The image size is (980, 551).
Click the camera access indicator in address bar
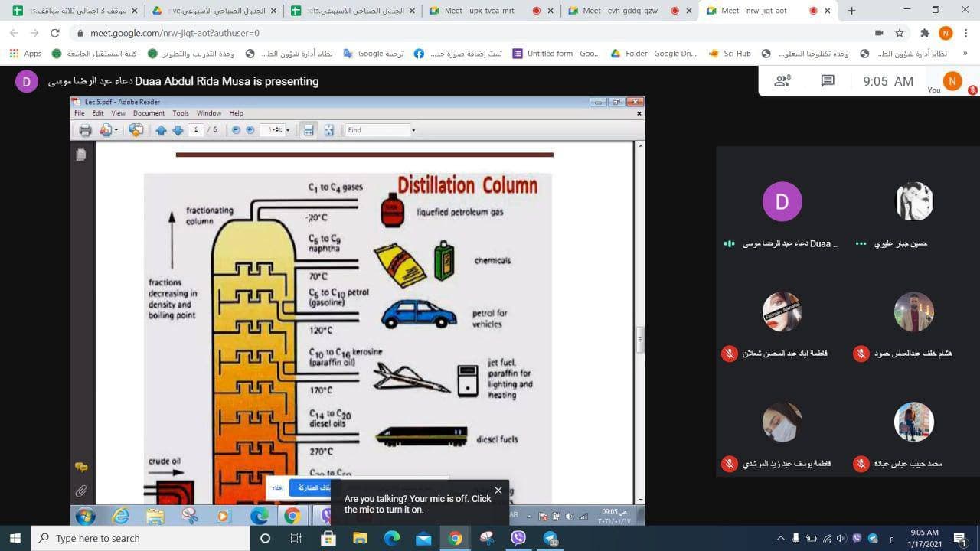878,33
